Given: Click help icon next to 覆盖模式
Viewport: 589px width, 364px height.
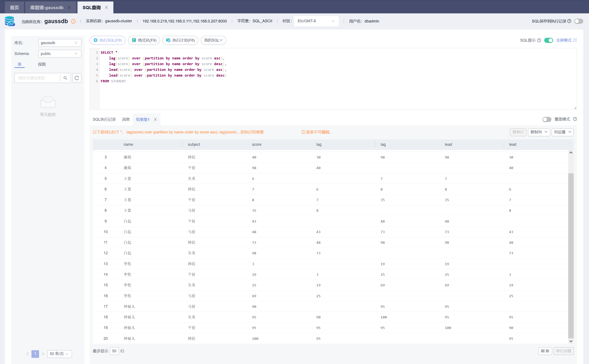Looking at the screenshot, I should click(575, 119).
